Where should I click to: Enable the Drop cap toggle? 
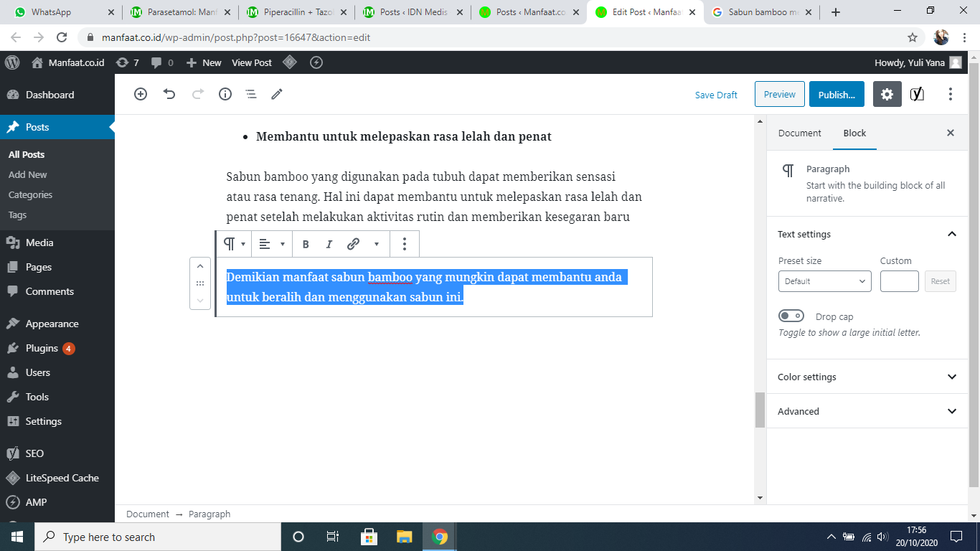[792, 316]
